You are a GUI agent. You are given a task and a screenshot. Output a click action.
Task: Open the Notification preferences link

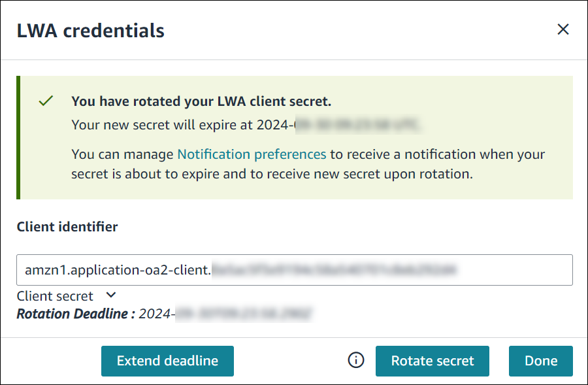(x=252, y=154)
